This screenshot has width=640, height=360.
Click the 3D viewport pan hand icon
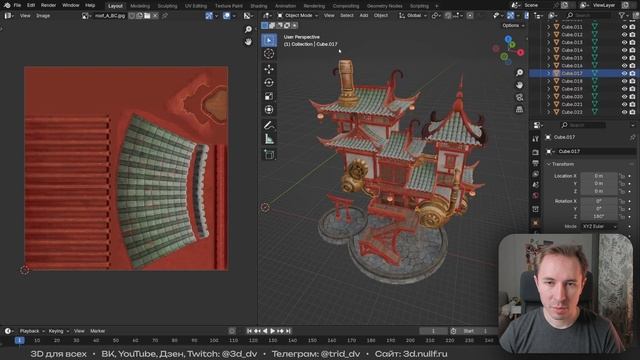pyautogui.click(x=519, y=85)
